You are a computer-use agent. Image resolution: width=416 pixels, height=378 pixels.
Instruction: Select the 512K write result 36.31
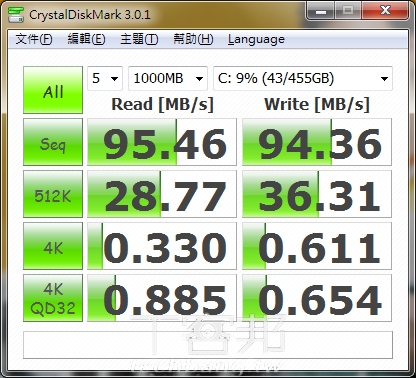click(317, 194)
